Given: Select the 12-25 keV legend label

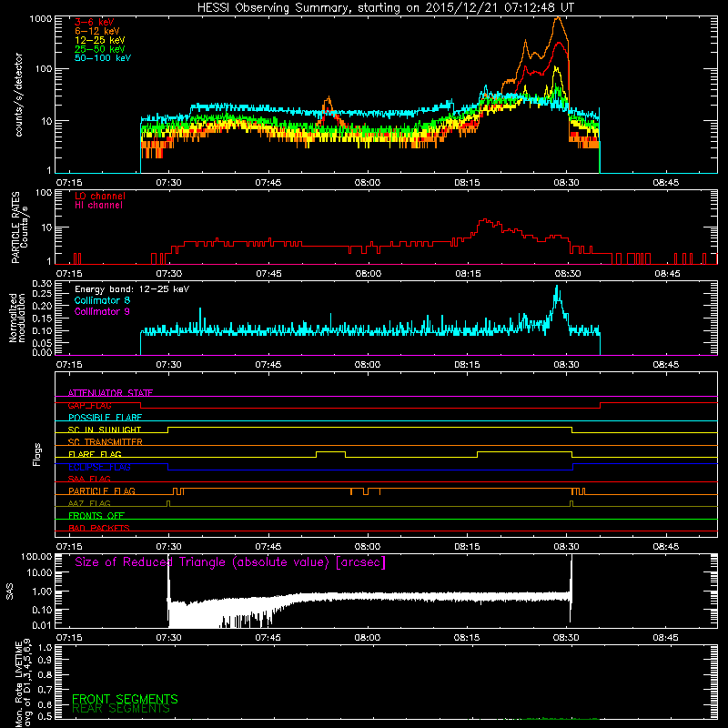Looking at the screenshot, I should [x=99, y=40].
